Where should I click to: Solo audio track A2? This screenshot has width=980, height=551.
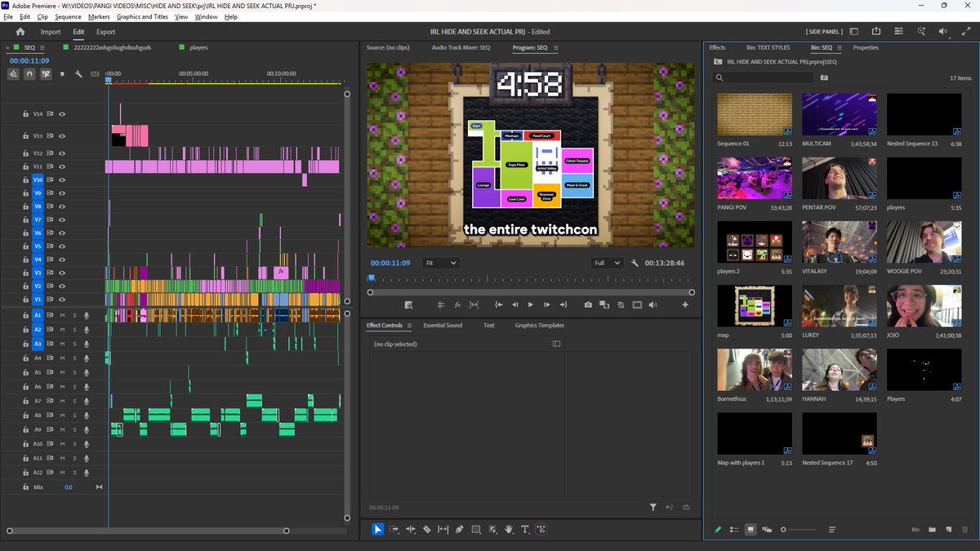pos(74,329)
